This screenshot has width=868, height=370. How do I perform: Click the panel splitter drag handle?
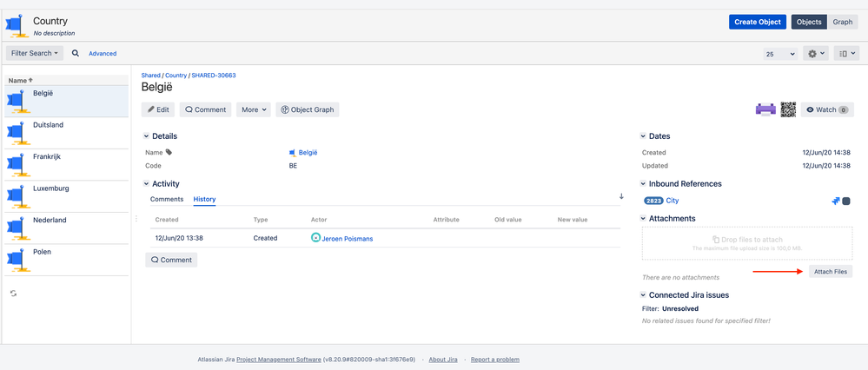click(136, 219)
